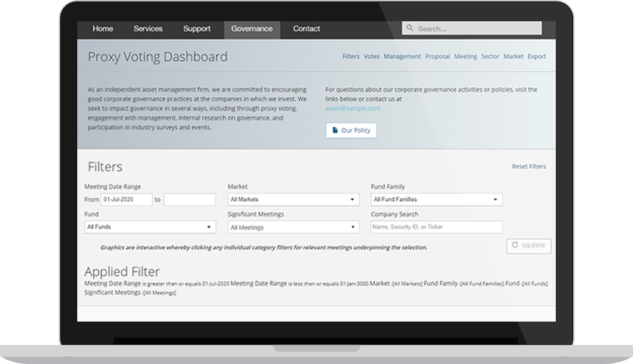Open the Governance tab

pyautogui.click(x=251, y=29)
